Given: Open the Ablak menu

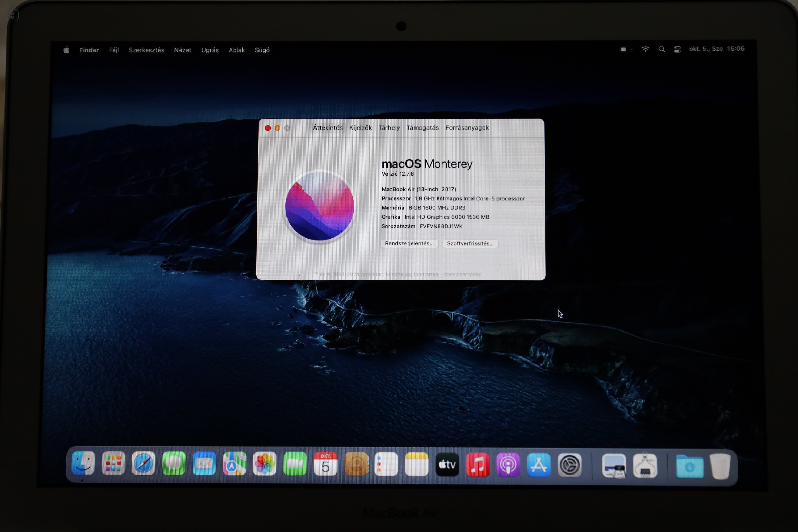Looking at the screenshot, I should point(236,50).
